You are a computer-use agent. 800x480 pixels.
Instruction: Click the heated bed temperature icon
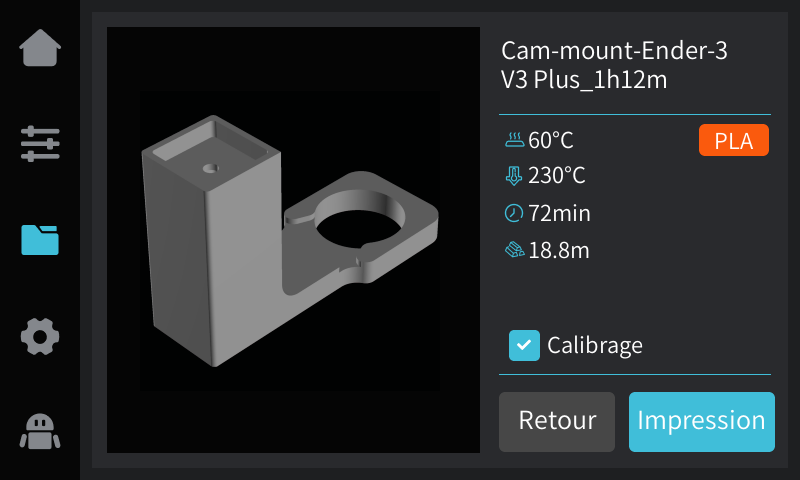pos(514,140)
